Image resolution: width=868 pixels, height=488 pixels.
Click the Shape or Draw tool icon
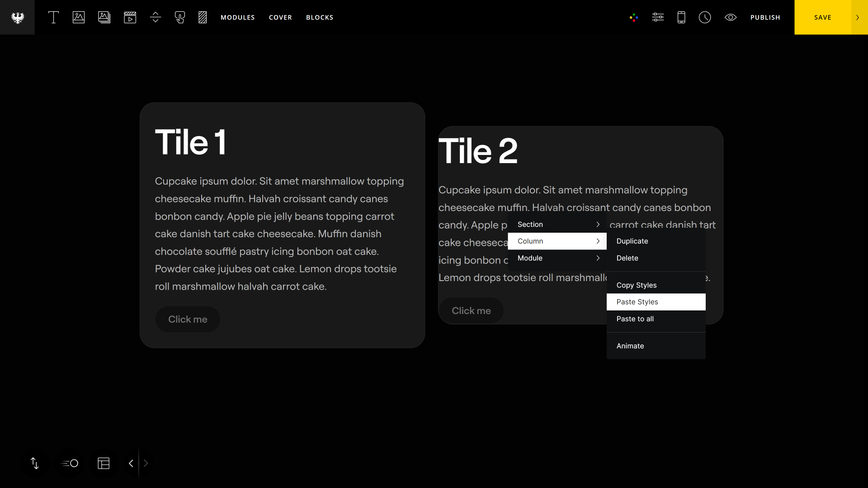pos(203,17)
